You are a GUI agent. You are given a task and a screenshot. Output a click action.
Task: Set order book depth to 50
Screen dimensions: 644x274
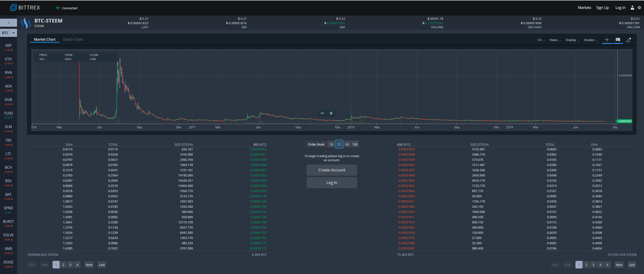347,144
